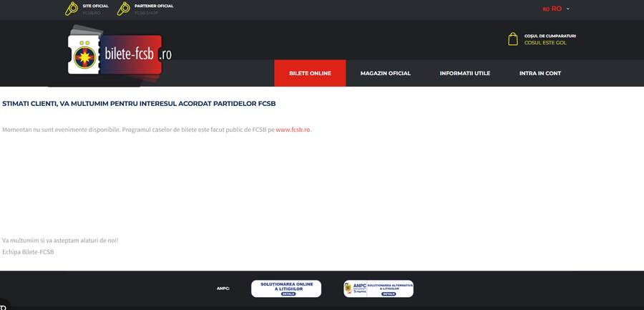
Task: Open the Partener Oficial FCSB-Shop link
Action: (153, 9)
